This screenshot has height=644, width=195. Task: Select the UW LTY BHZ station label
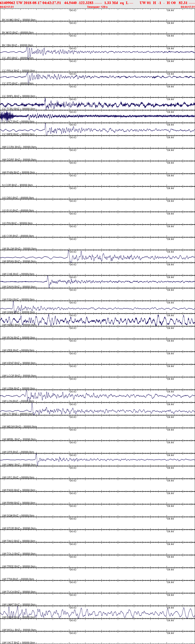[18, 414]
